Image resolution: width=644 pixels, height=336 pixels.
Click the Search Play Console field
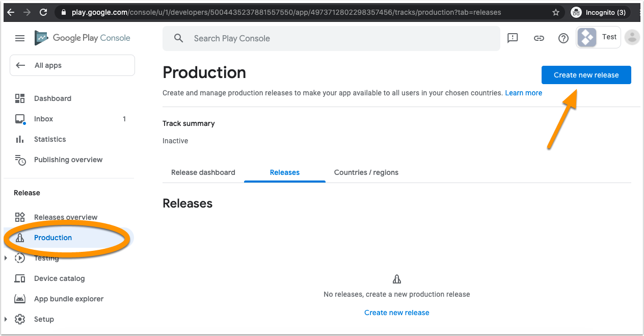[331, 38]
